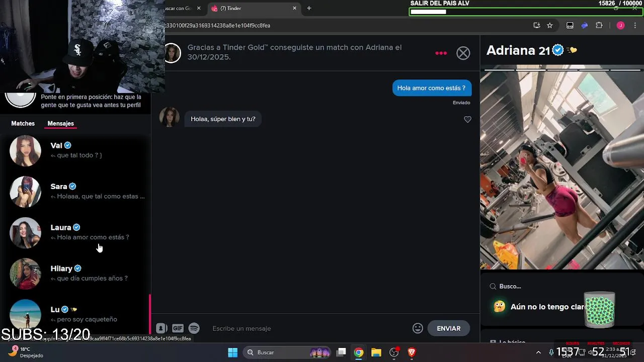This screenshot has height=362, width=644.
Task: Open Brave browser from the taskbar
Action: [412, 352]
